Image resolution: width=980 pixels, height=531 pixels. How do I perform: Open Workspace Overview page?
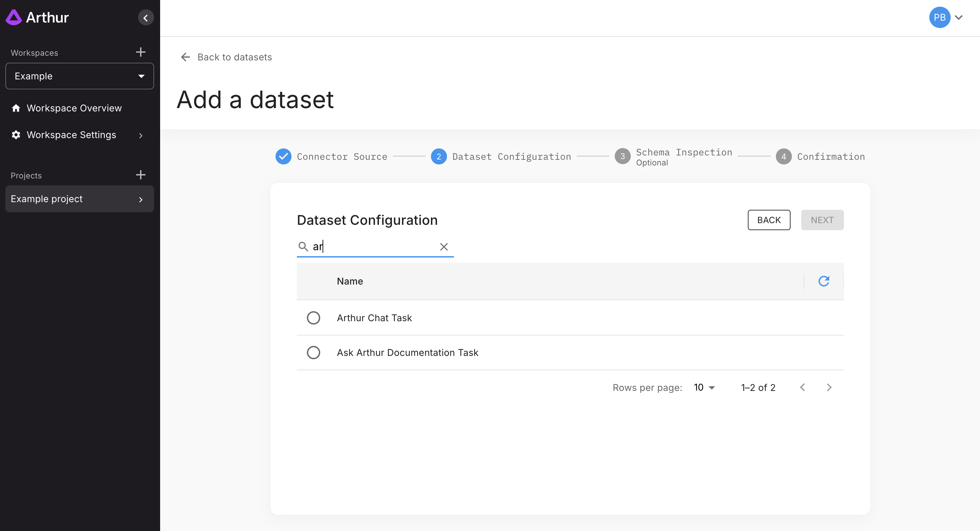(x=74, y=108)
